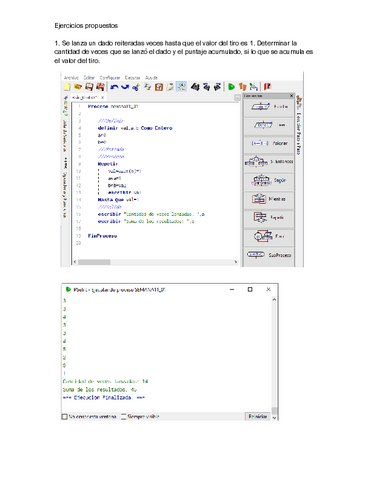Click the 'Proceso' line in code editor
Image resolution: width=371 pixels, height=480 pixels.
(113, 107)
